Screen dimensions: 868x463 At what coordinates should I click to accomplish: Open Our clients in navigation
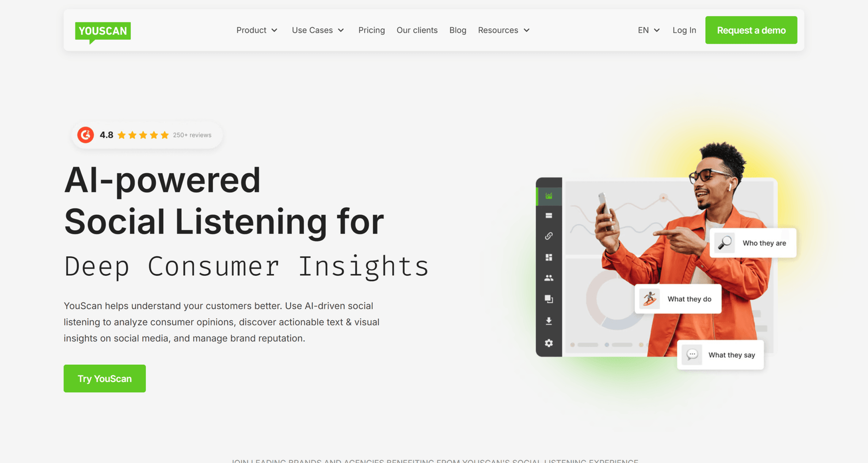(417, 30)
